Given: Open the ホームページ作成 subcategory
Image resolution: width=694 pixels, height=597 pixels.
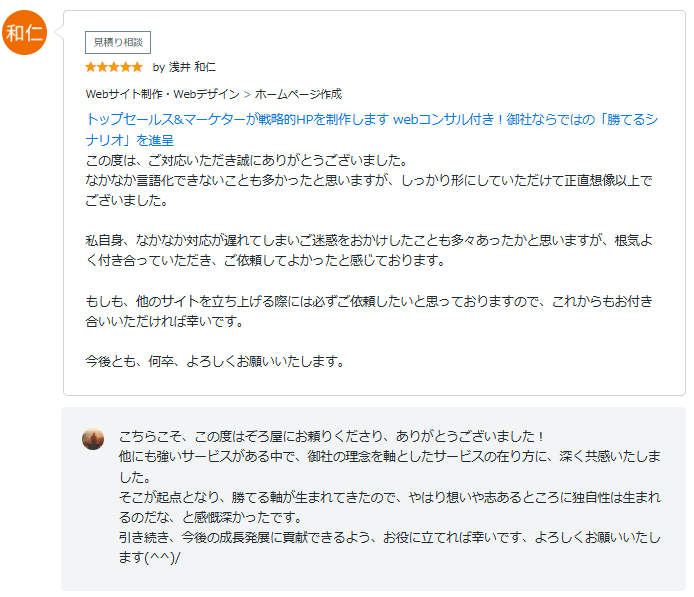Looking at the screenshot, I should [298, 94].
